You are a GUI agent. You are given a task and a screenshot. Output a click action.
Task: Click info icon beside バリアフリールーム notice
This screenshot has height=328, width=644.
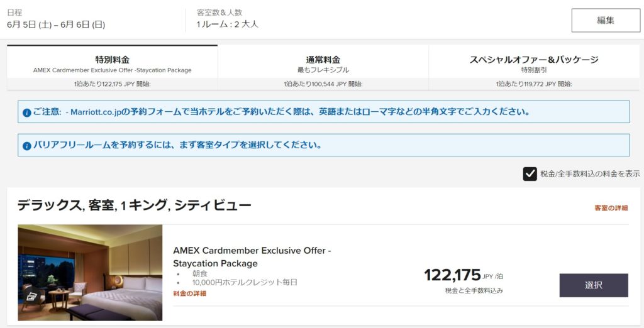click(26, 146)
